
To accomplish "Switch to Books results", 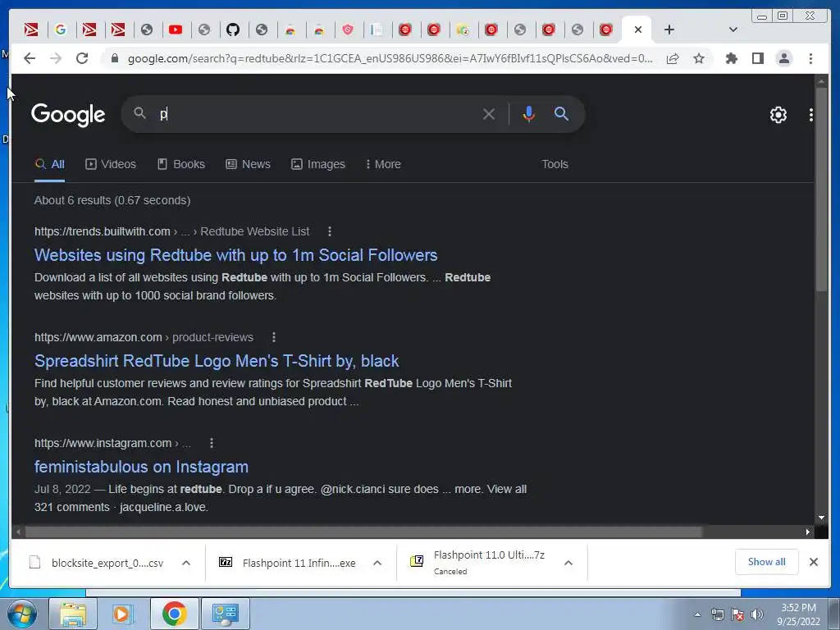I will (181, 164).
